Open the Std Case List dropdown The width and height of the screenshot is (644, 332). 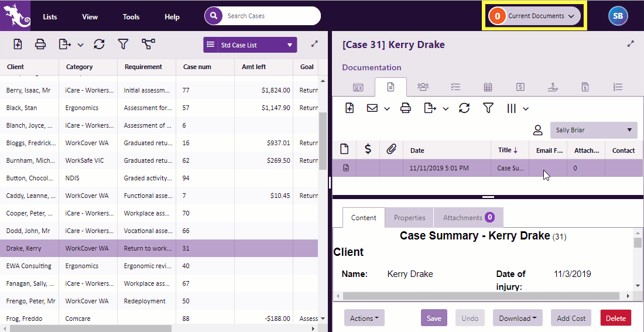click(250, 45)
